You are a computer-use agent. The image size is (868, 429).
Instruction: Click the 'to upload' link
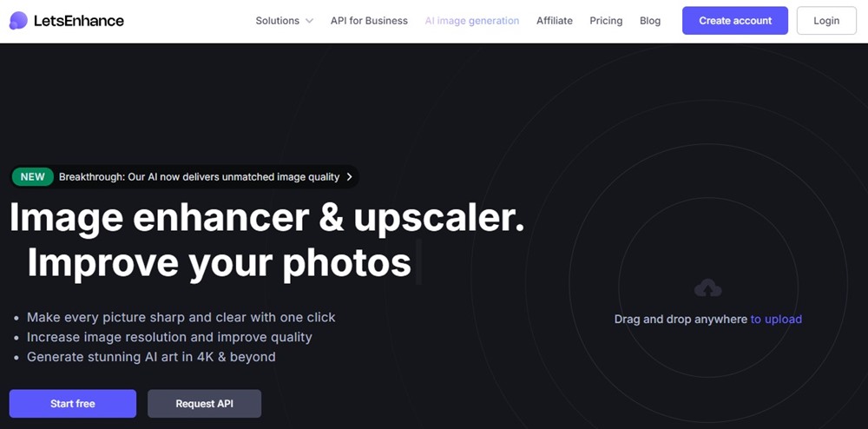pos(776,320)
